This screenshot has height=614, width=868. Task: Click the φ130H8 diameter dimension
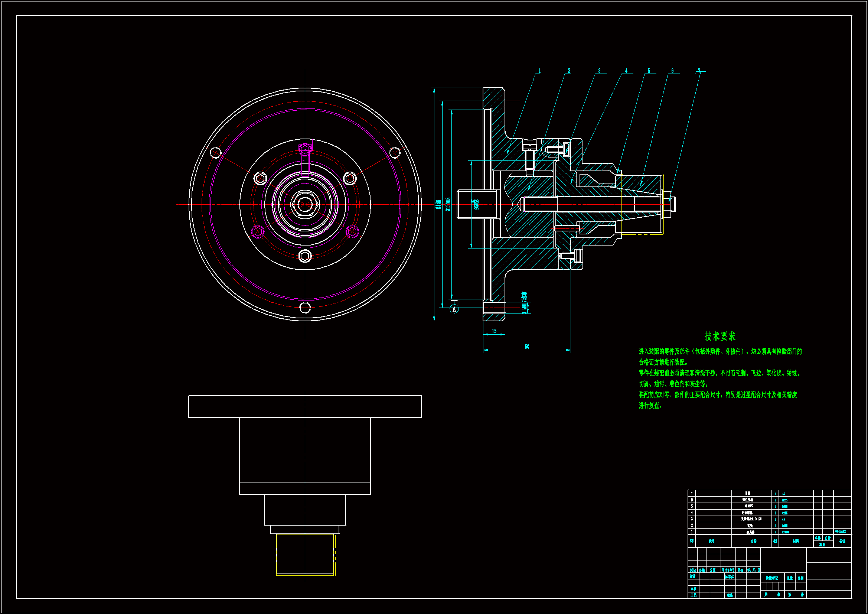tap(448, 204)
